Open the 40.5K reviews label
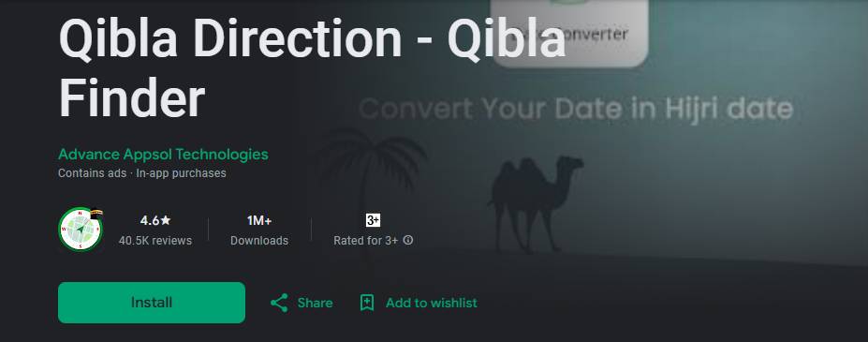Screen dimensions: 868x342 click(155, 241)
